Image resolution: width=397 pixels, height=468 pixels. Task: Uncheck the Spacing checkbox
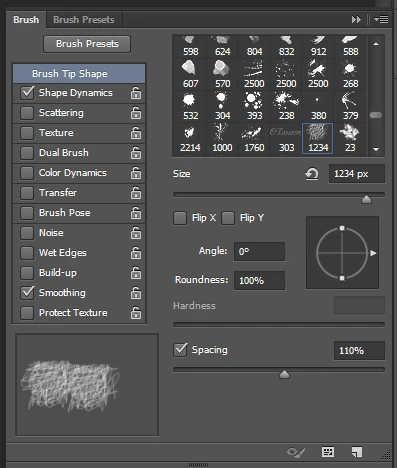point(180,350)
